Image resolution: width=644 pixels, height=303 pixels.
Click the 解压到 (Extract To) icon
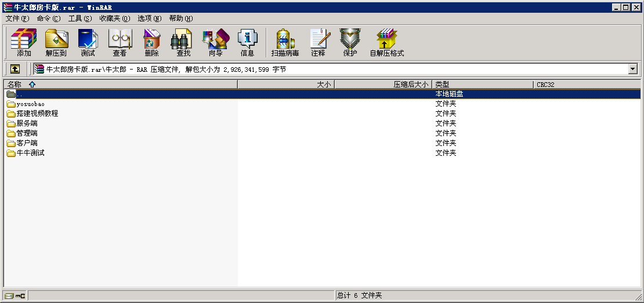click(x=56, y=42)
